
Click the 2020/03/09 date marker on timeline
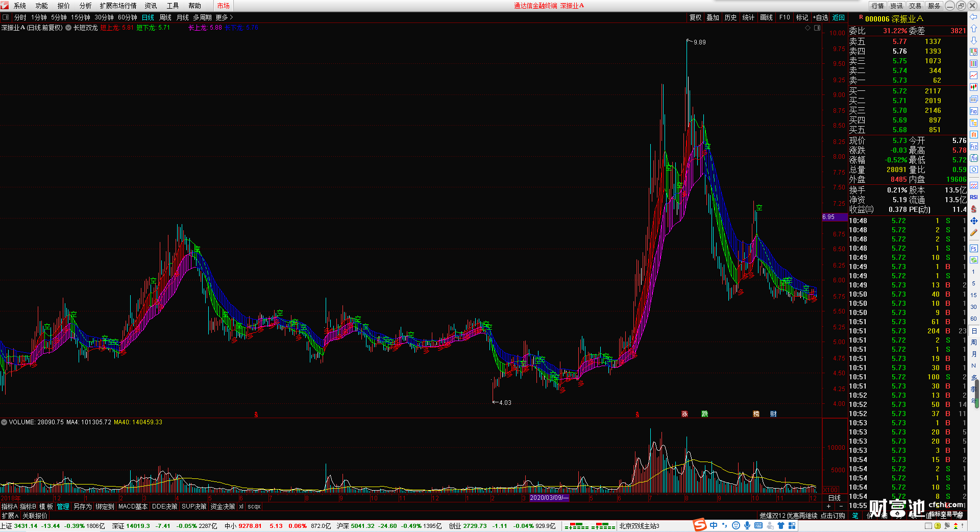549,498
